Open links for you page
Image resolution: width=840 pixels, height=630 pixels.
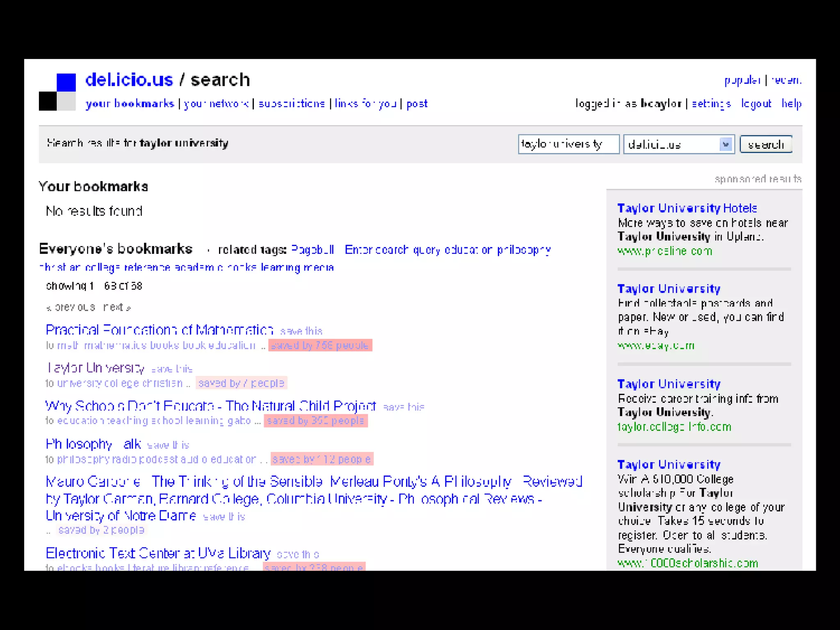click(365, 104)
